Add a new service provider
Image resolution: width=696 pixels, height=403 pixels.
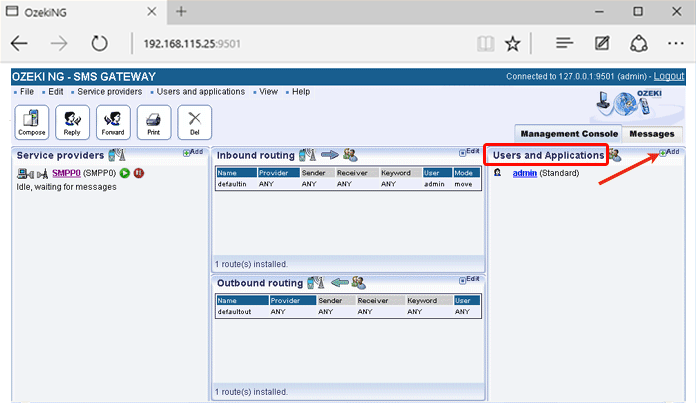[193, 152]
